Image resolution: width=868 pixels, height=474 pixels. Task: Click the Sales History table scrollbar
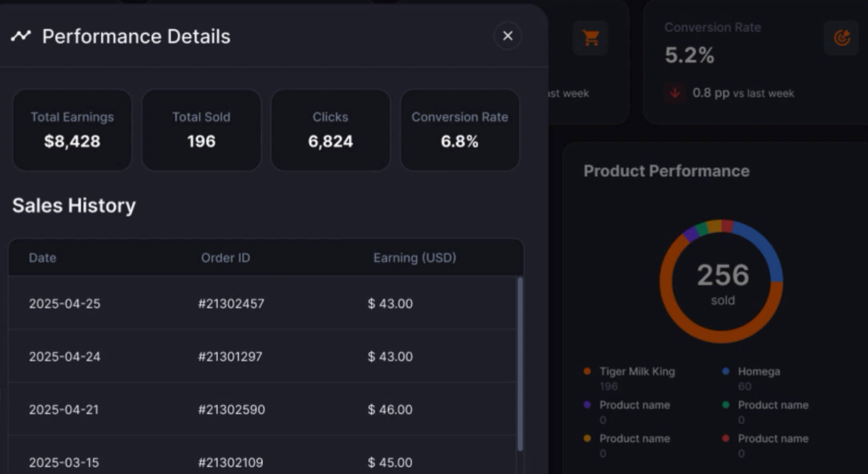(520, 365)
